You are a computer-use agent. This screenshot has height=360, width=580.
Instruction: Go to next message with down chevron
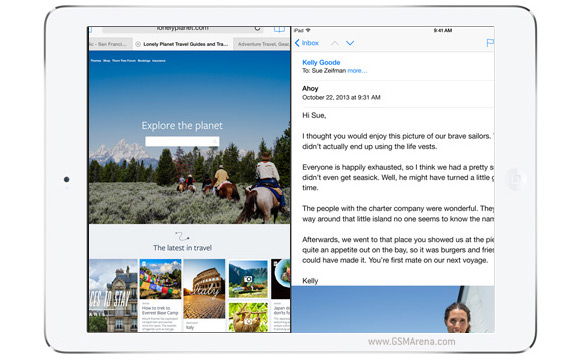[x=350, y=43]
